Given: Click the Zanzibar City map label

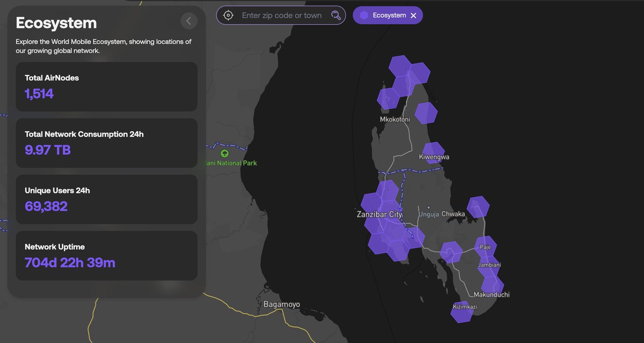Looking at the screenshot, I should click(x=379, y=214).
